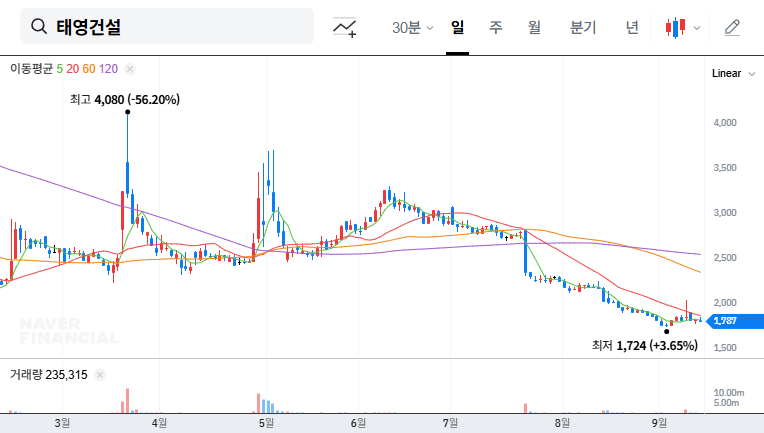
Task: Click the low point marker dot
Action: click(667, 332)
